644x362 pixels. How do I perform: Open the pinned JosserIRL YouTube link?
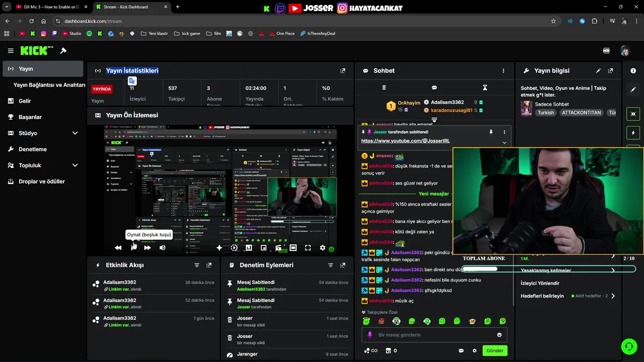[406, 141]
